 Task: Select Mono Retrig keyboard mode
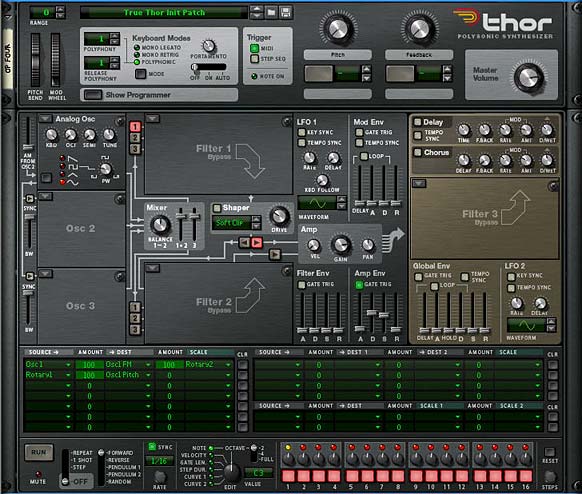(137, 55)
